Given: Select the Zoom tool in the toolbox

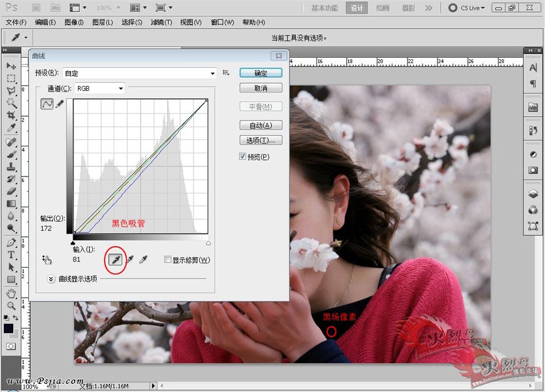Looking at the screenshot, I should click(x=11, y=305).
